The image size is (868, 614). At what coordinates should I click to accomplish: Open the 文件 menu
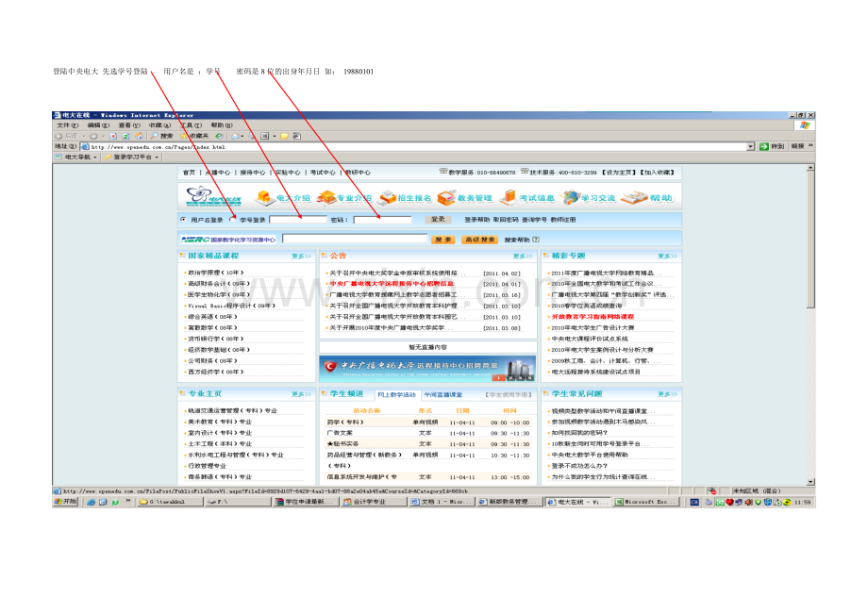(68, 125)
